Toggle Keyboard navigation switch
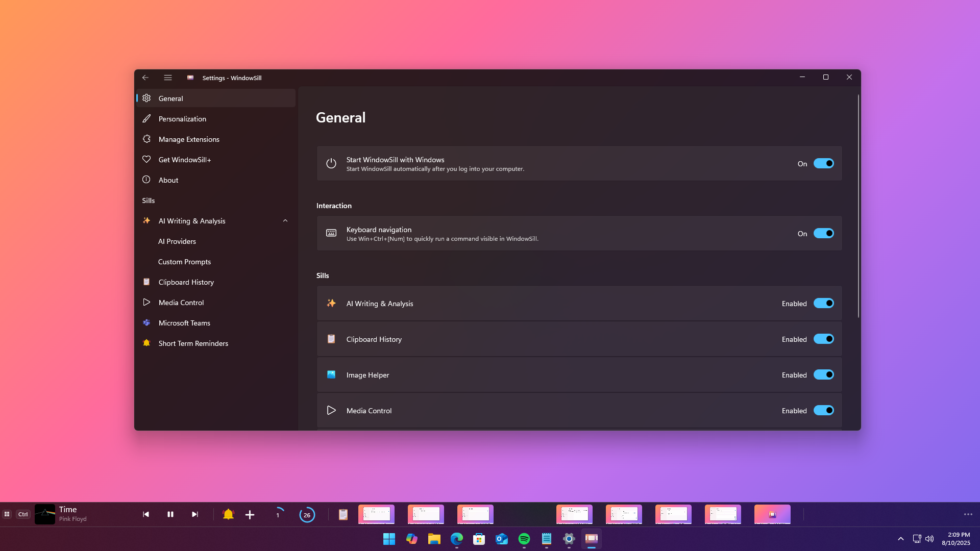980x551 pixels. tap(823, 233)
